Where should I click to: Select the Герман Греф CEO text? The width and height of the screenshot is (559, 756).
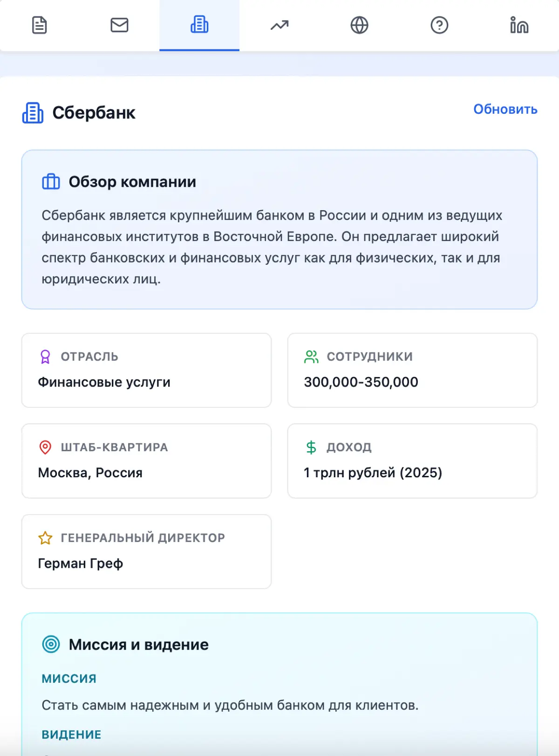81,564
